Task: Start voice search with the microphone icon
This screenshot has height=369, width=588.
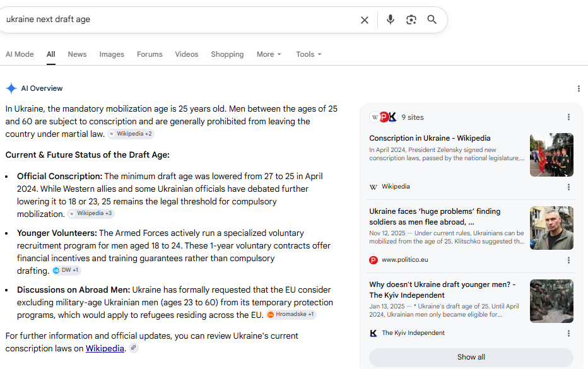Action: pos(391,20)
